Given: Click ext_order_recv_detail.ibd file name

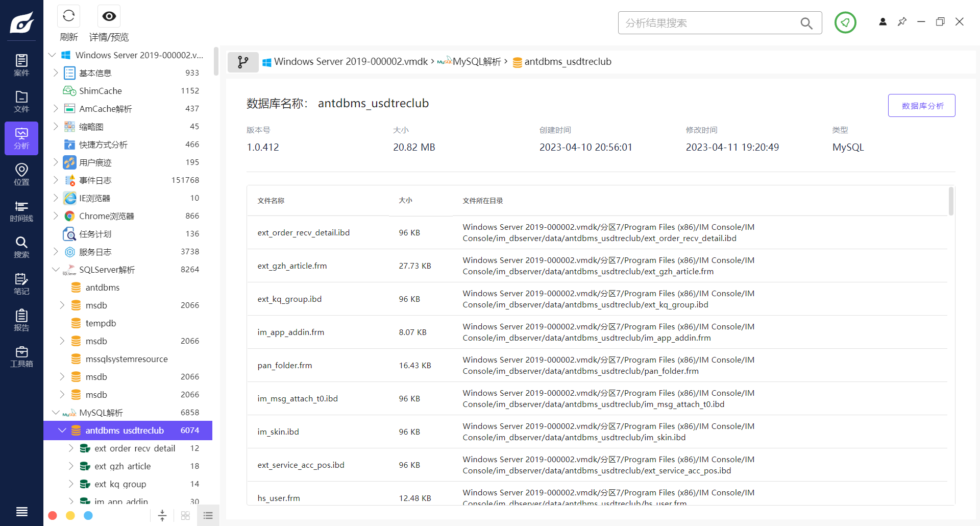Looking at the screenshot, I should (x=304, y=233).
